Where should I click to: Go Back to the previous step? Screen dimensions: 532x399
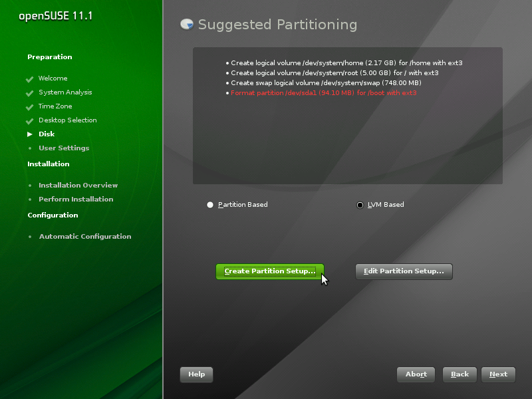pos(460,374)
